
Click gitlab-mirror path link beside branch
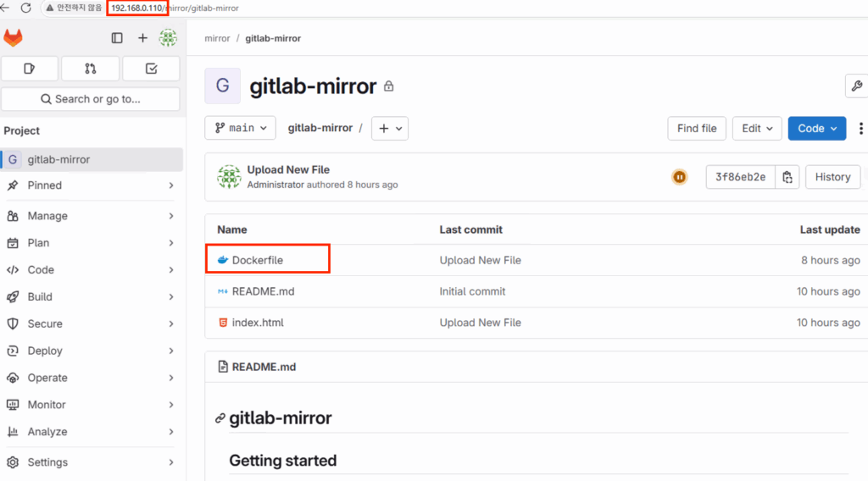point(320,128)
